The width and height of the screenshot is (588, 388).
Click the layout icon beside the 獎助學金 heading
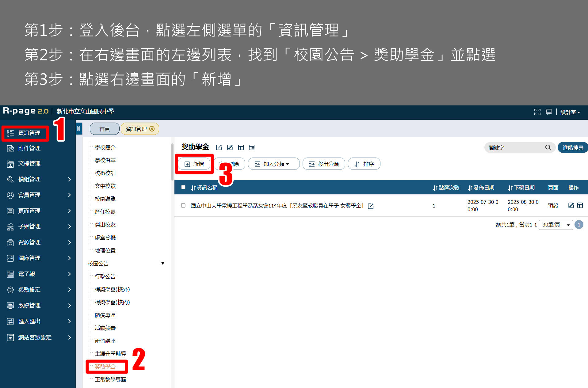[x=241, y=148]
